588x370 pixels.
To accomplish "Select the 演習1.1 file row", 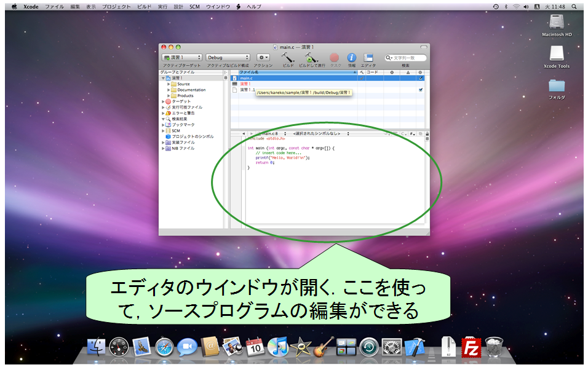I will 328,90.
